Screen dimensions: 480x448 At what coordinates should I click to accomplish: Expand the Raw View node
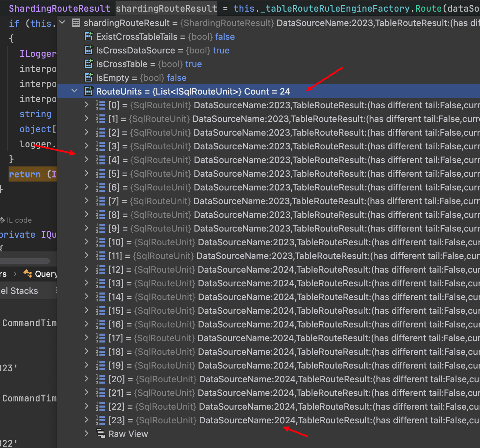(86, 434)
